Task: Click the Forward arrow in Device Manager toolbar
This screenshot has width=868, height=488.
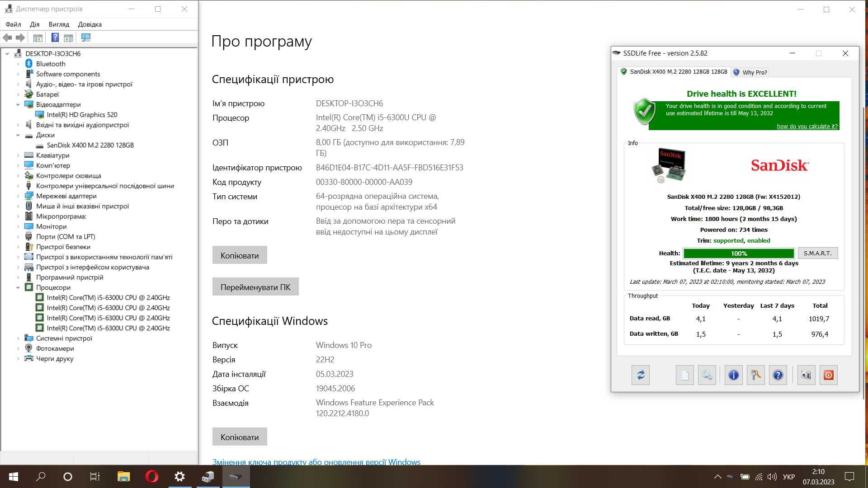Action: pos(20,38)
